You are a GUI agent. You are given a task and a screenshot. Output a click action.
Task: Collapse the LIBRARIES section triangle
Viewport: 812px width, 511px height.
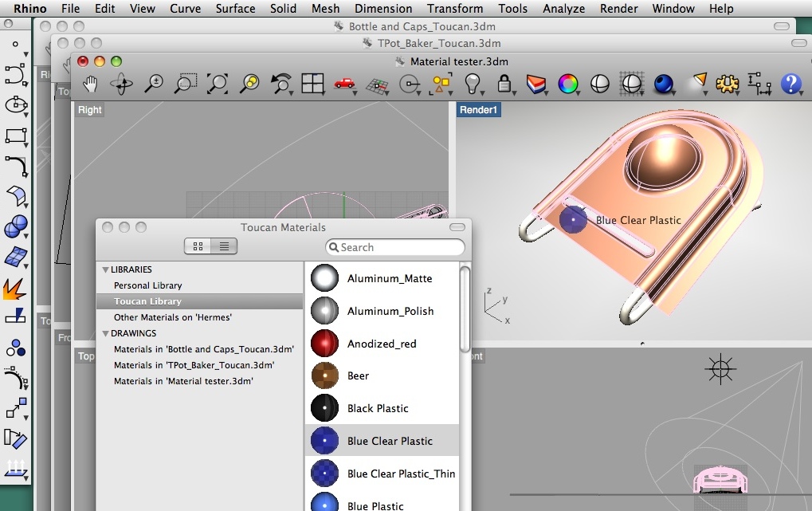click(105, 269)
